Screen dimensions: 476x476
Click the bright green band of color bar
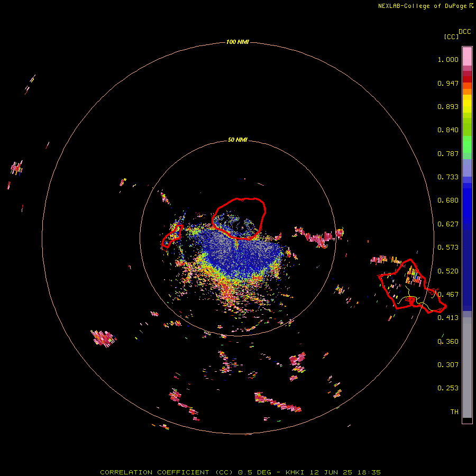pyautogui.click(x=467, y=144)
